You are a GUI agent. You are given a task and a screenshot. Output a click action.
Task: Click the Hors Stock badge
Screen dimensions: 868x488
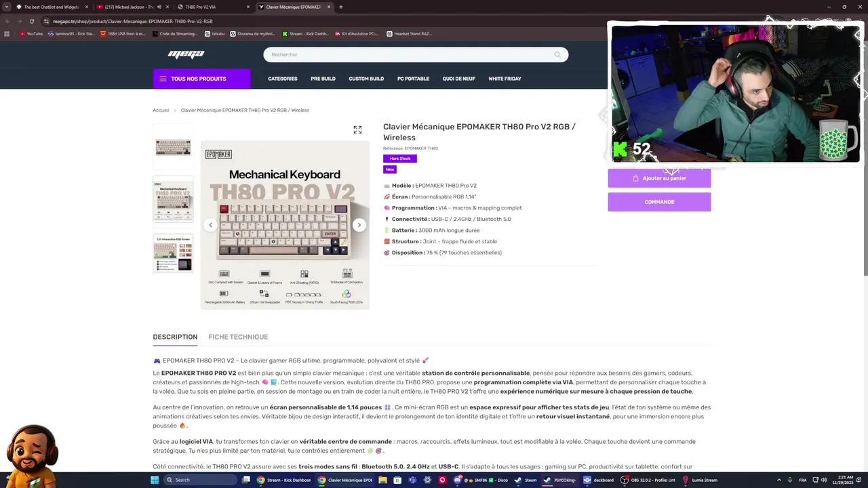400,159
